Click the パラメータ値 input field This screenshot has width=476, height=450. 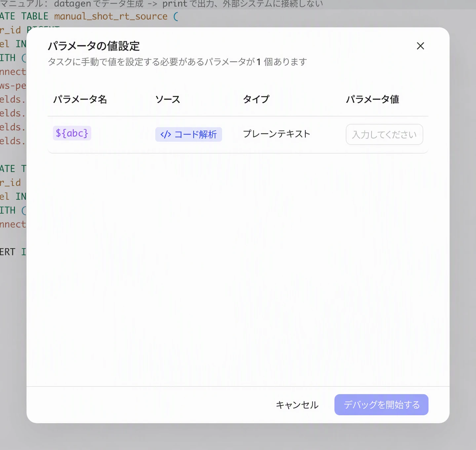[x=384, y=134]
